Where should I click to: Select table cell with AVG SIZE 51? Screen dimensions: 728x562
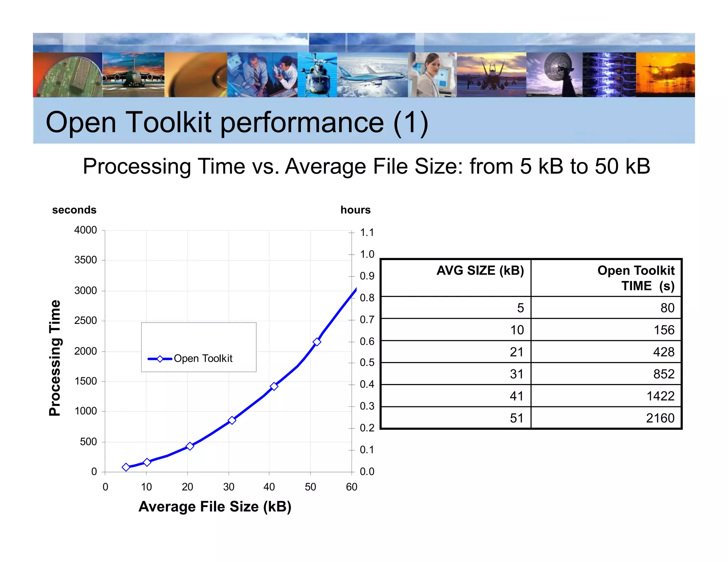coord(456,418)
